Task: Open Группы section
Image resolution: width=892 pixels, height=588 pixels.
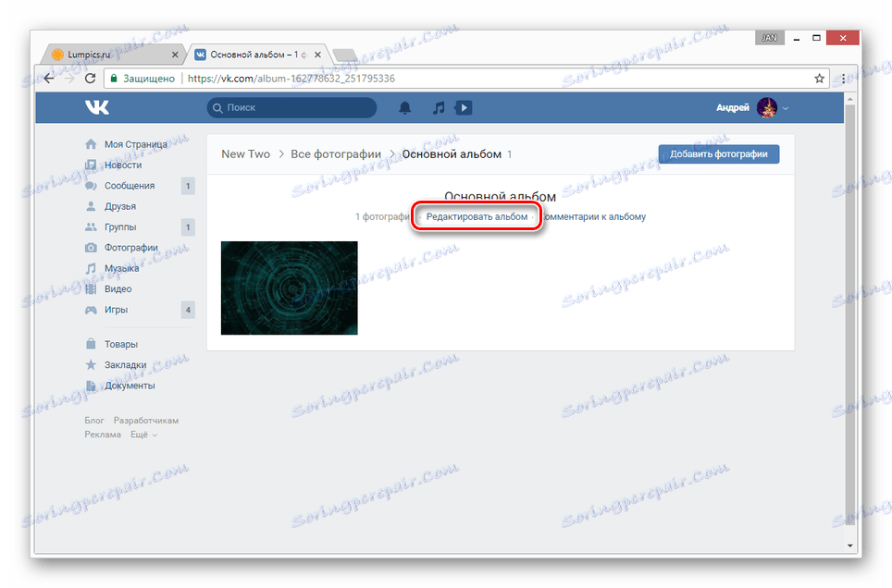Action: point(120,227)
